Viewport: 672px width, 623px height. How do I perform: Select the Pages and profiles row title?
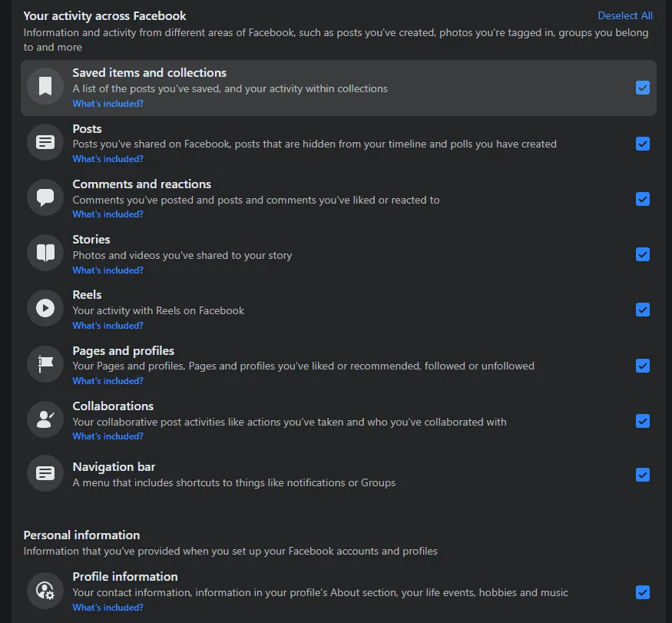coord(124,351)
